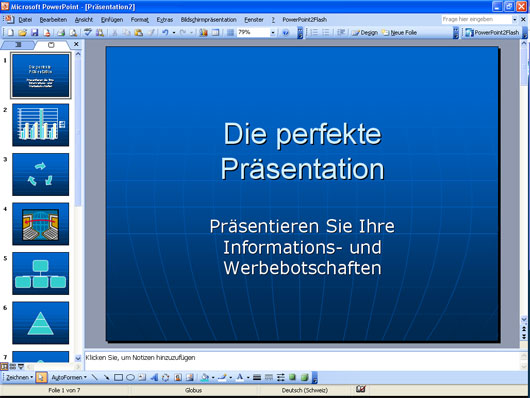Insert a text box from drawing toolbar

point(142,377)
